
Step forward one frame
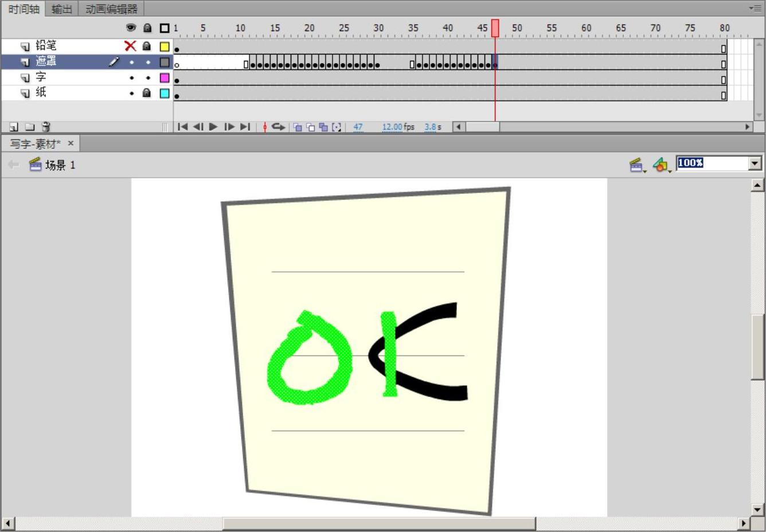click(229, 127)
